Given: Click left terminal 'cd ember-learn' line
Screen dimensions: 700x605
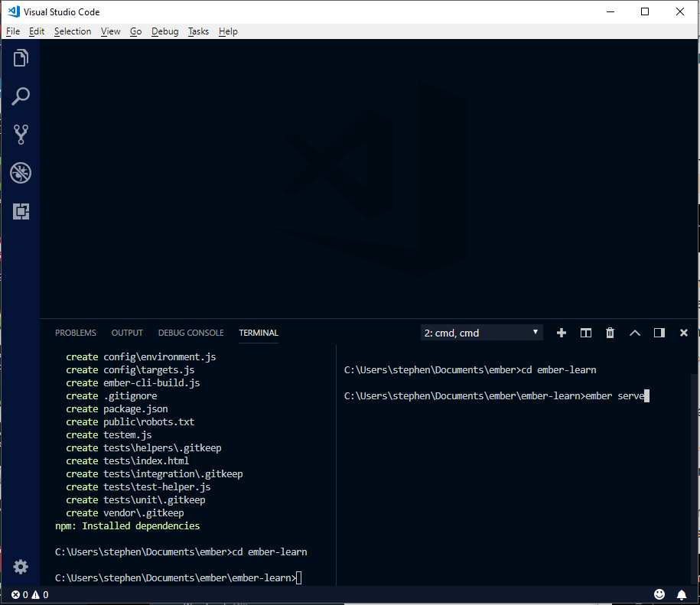Looking at the screenshot, I should point(181,552).
